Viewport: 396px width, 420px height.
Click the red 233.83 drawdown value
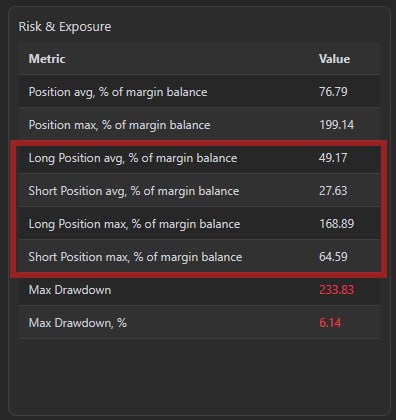[336, 290]
